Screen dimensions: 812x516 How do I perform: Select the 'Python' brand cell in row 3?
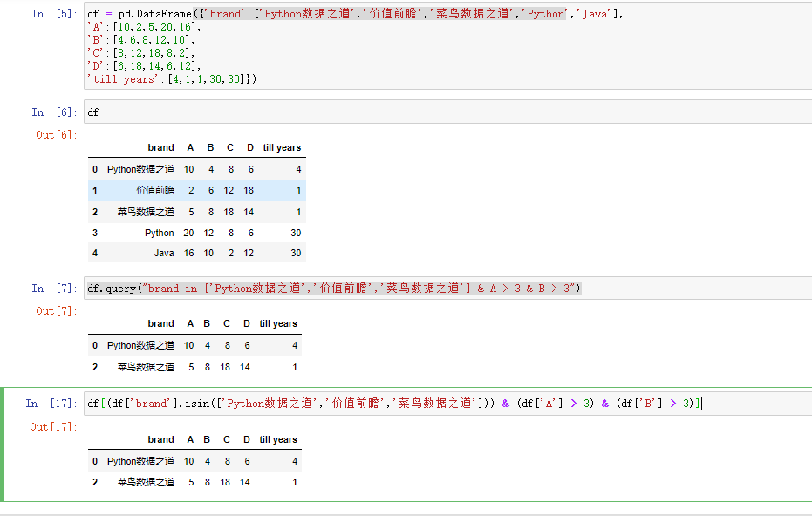(159, 233)
